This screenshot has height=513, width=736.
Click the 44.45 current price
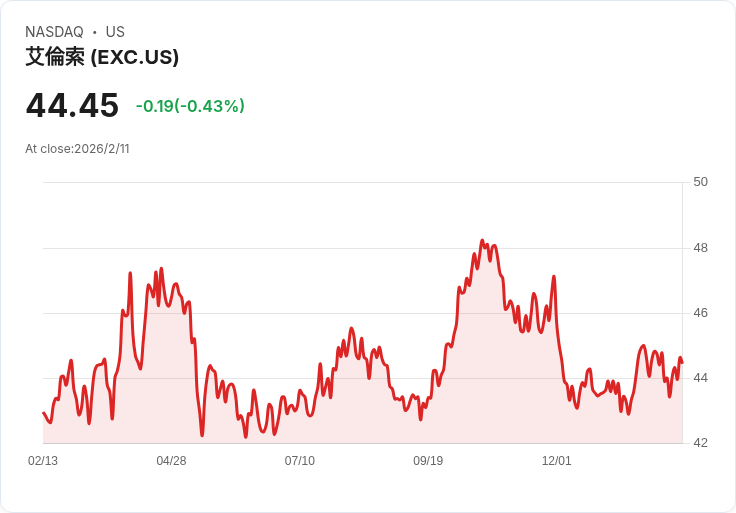pyautogui.click(x=72, y=105)
